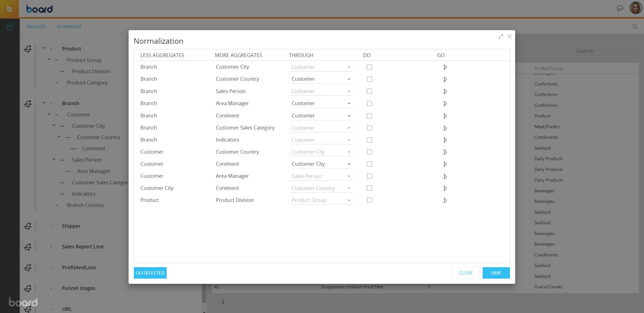Open the data model cube sidebar icon

10,27
